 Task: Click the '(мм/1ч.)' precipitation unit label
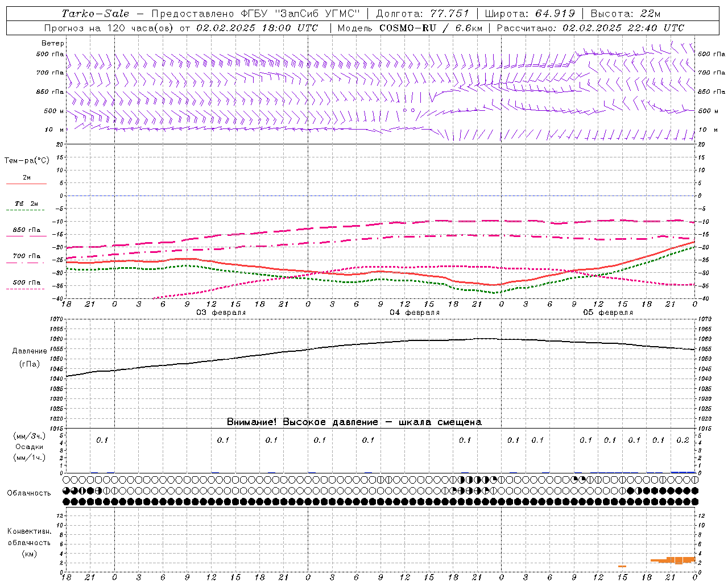(30, 458)
